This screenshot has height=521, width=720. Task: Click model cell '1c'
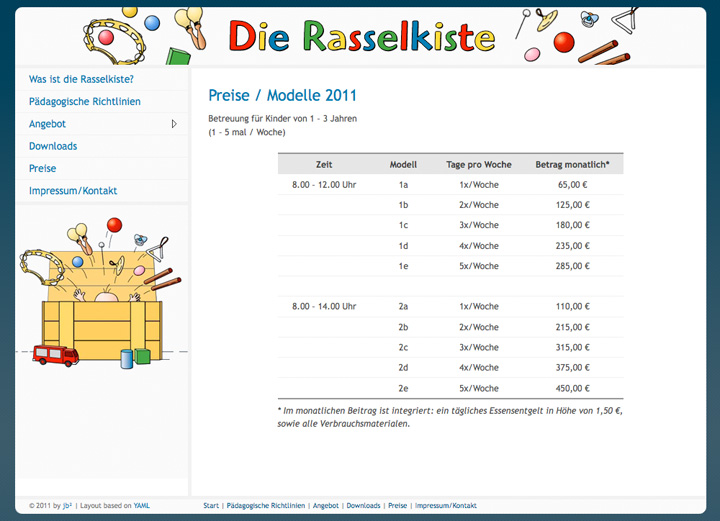403,225
